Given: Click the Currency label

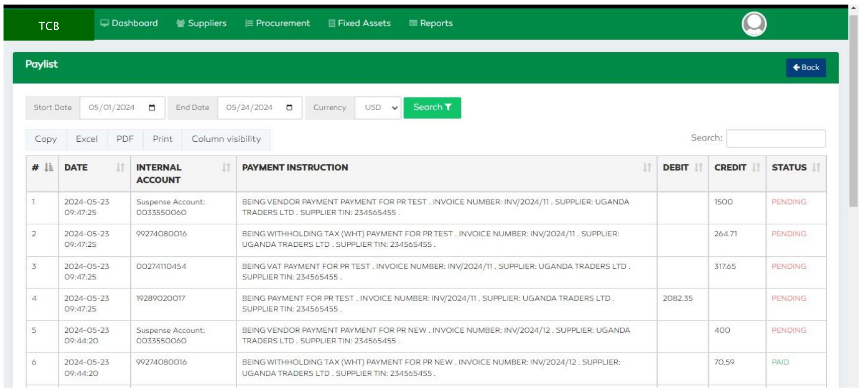Looking at the screenshot, I should [330, 108].
